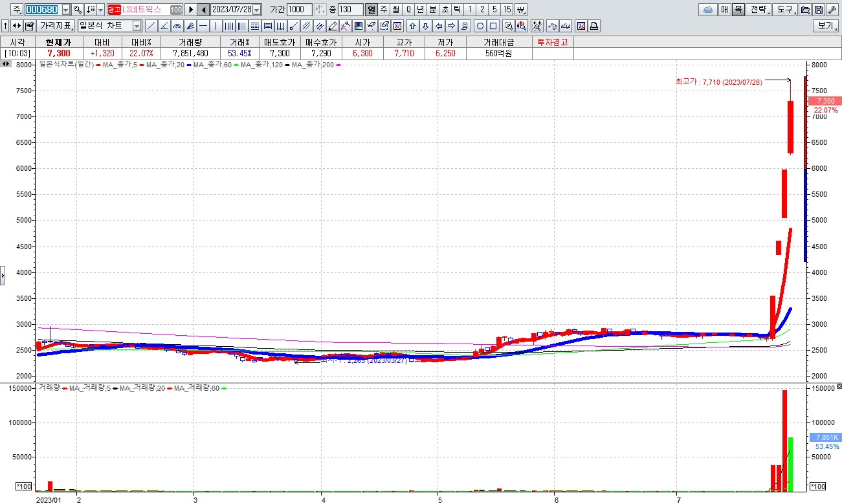This screenshot has width=842, height=504.
Task: Open the wrench settings icon
Action: [x=832, y=10]
